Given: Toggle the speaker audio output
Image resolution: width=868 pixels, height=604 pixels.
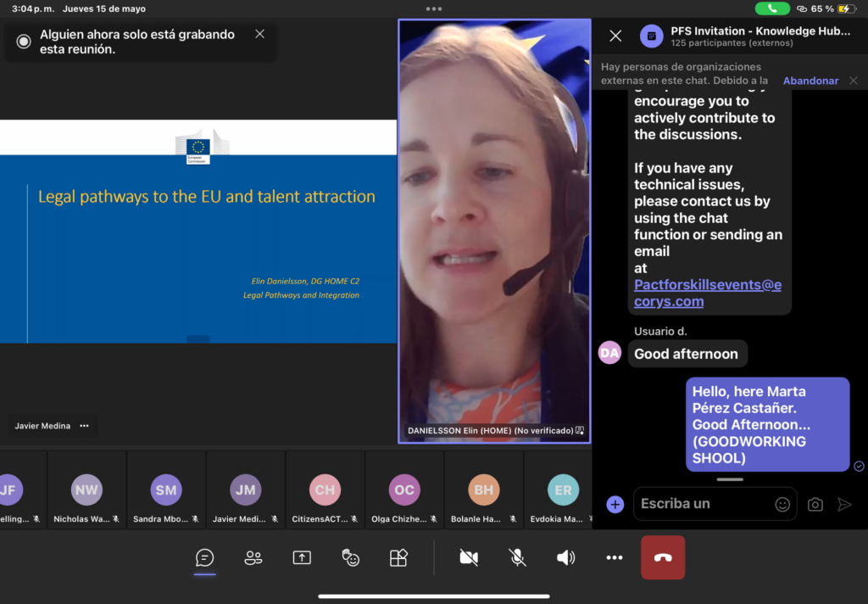Looking at the screenshot, I should (565, 557).
